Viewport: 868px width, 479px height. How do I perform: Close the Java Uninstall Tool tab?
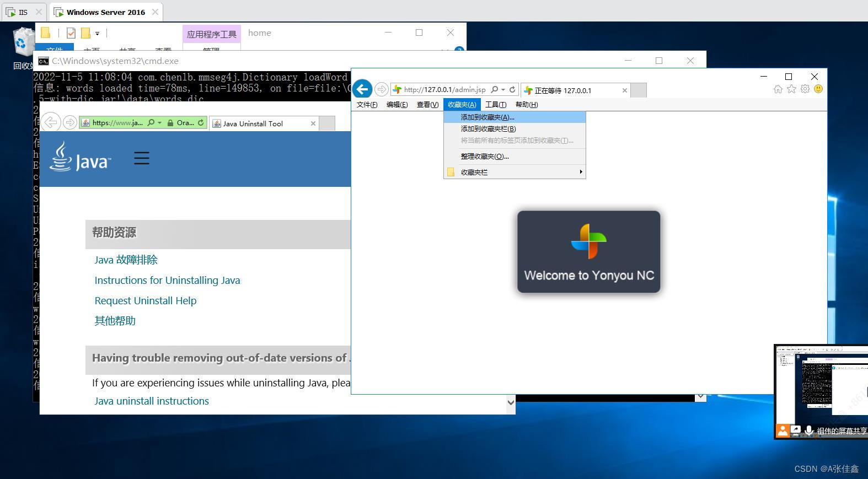pyautogui.click(x=313, y=123)
